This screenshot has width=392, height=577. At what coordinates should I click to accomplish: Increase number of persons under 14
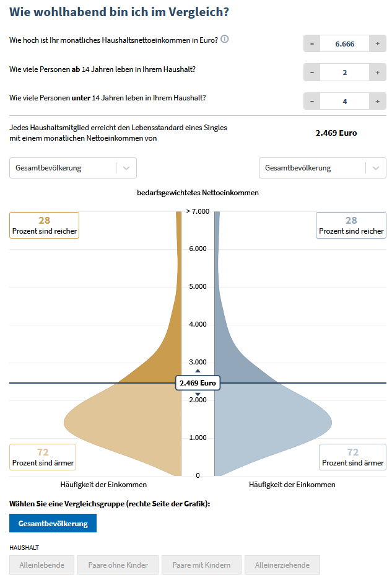point(378,101)
